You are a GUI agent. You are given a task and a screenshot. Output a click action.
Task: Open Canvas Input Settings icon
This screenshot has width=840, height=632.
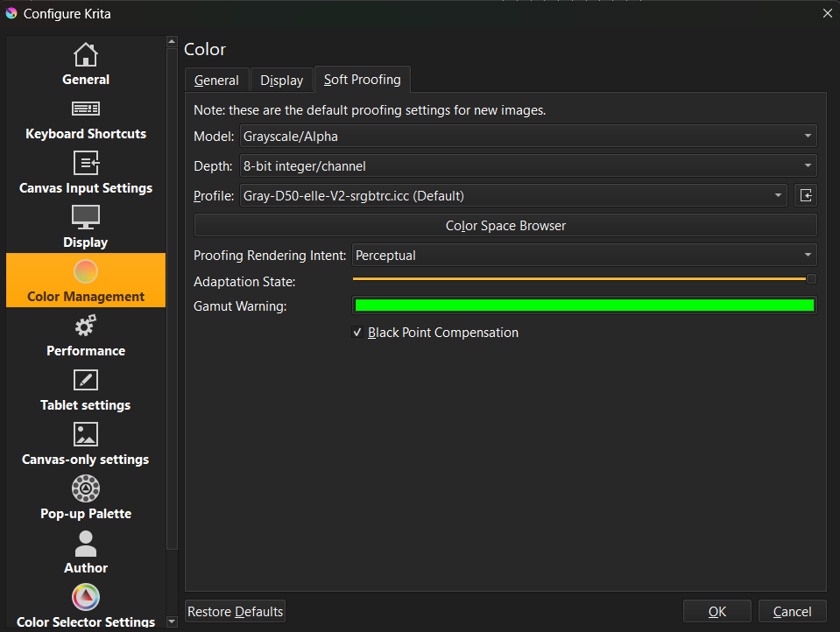click(86, 163)
